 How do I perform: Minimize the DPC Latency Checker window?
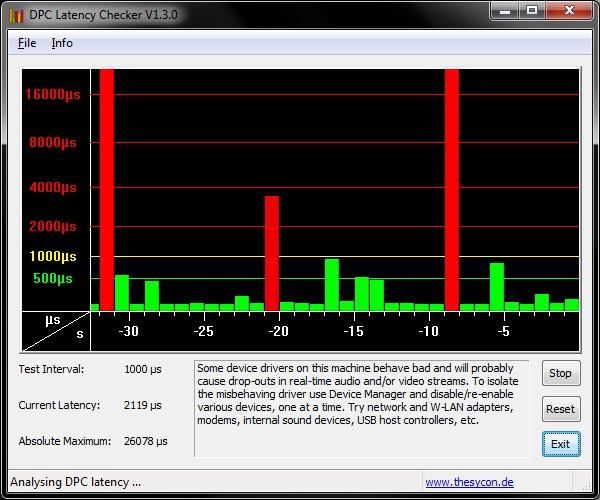[x=505, y=10]
